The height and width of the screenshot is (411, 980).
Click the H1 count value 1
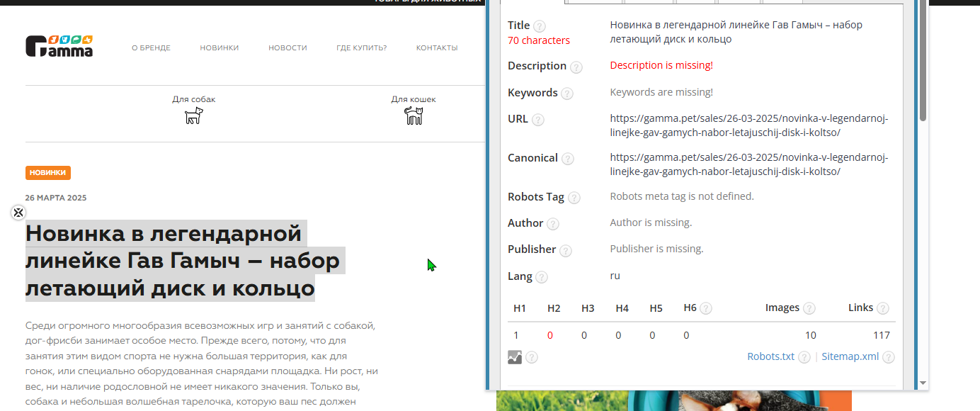516,335
